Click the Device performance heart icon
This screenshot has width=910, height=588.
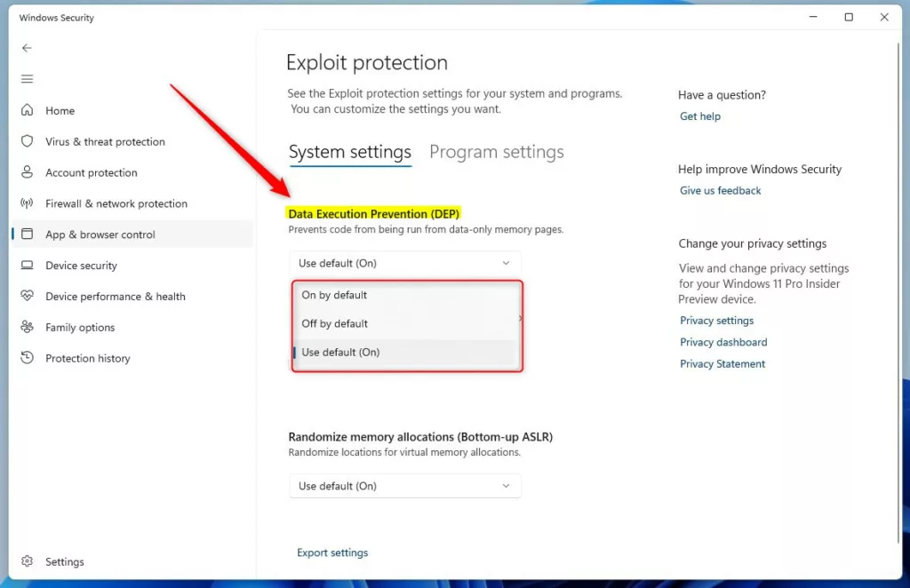(x=27, y=296)
